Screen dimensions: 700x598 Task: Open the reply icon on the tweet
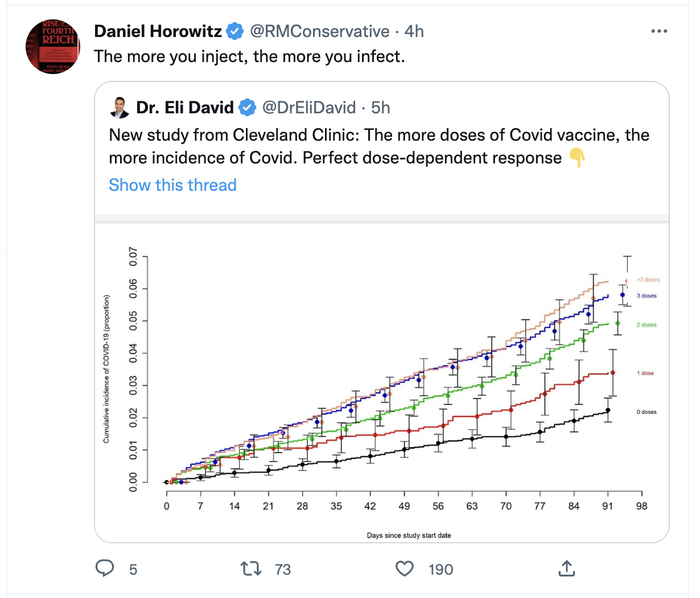[105, 568]
